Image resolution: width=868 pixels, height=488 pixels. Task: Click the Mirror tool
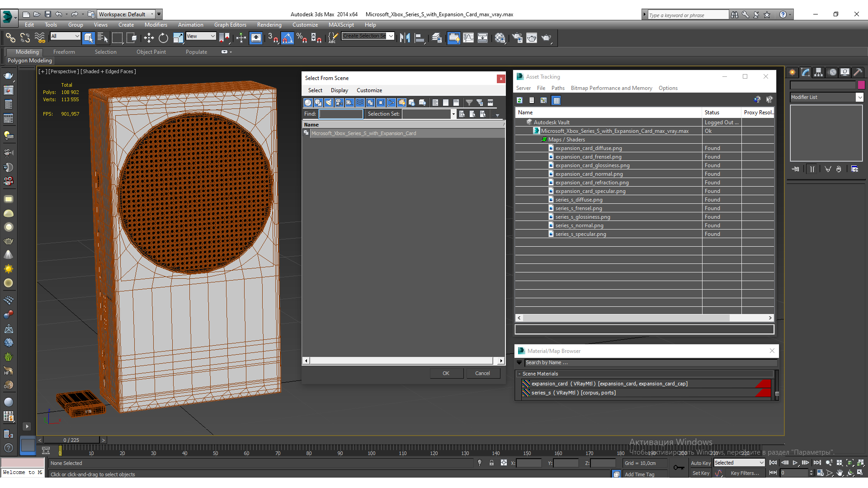(405, 38)
